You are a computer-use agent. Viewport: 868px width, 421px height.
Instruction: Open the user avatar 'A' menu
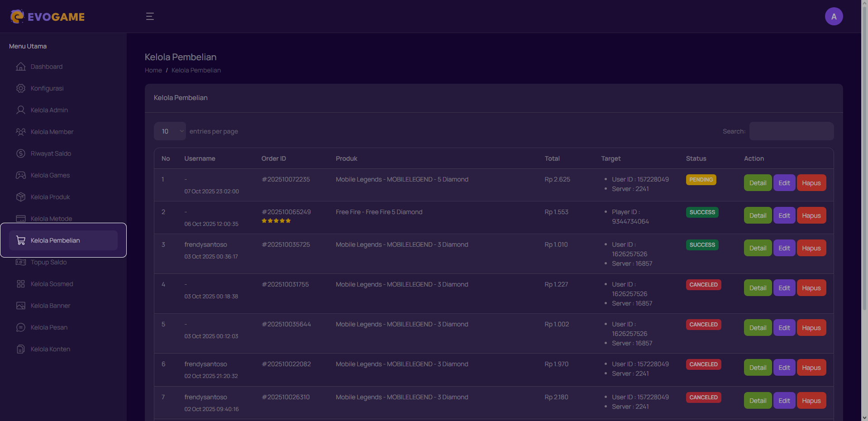coord(834,16)
